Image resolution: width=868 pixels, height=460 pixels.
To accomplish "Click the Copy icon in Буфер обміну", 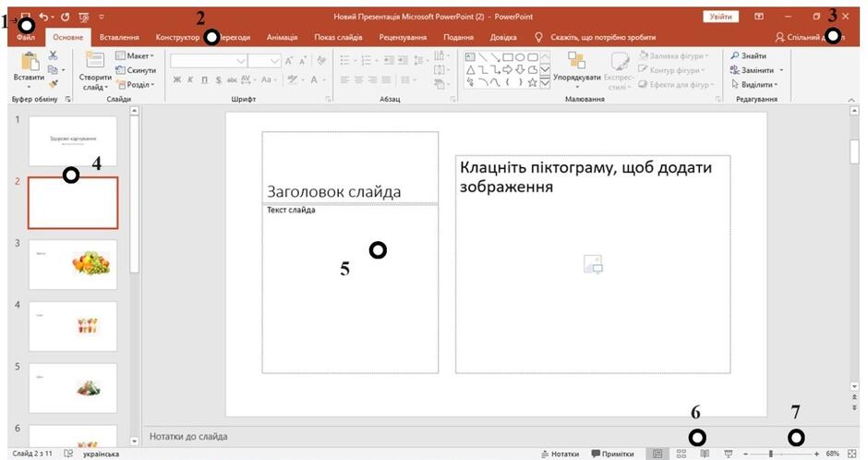I will 54,70.
